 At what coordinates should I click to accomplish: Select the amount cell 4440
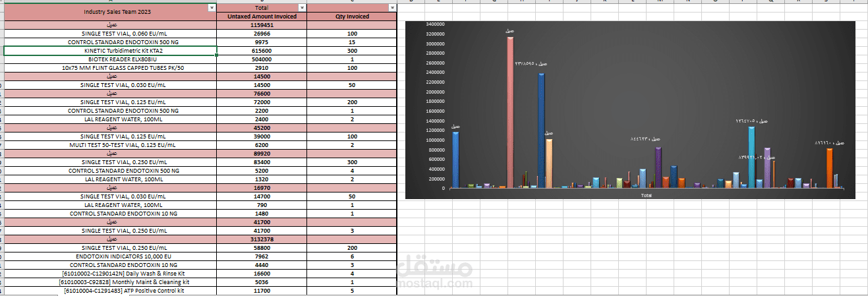tap(262, 264)
